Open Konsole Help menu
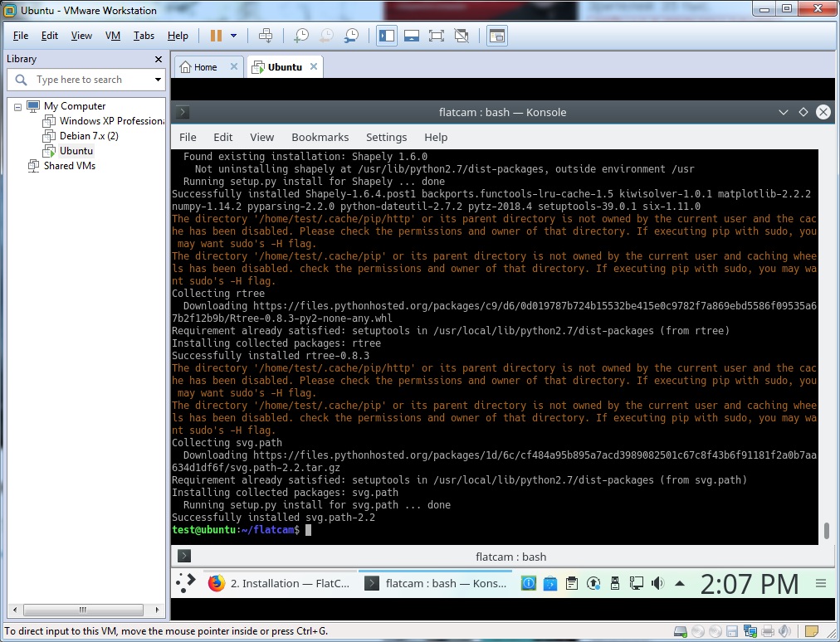840x642 pixels. pos(436,137)
